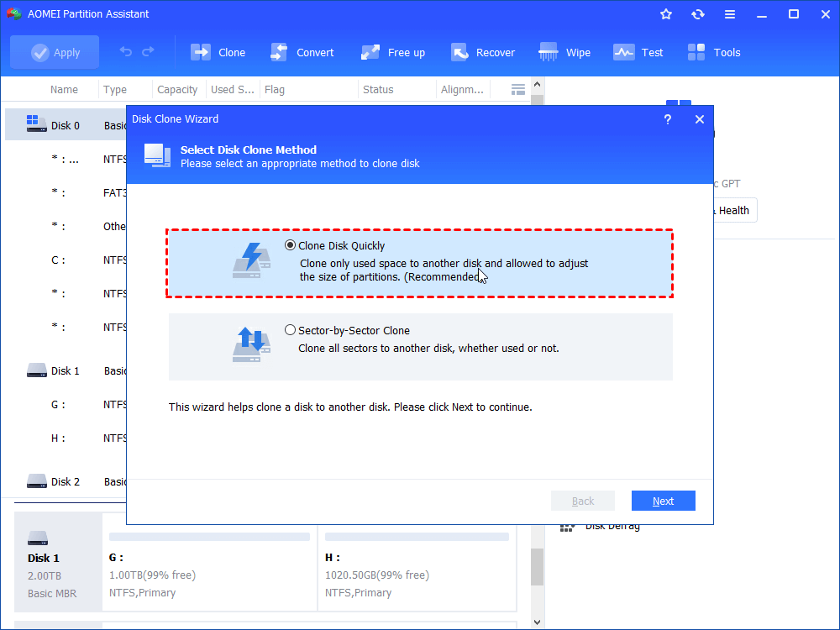The image size is (840, 630).
Task: Click the Sector-by-Sector Clone arrows icon
Action: pos(252,344)
